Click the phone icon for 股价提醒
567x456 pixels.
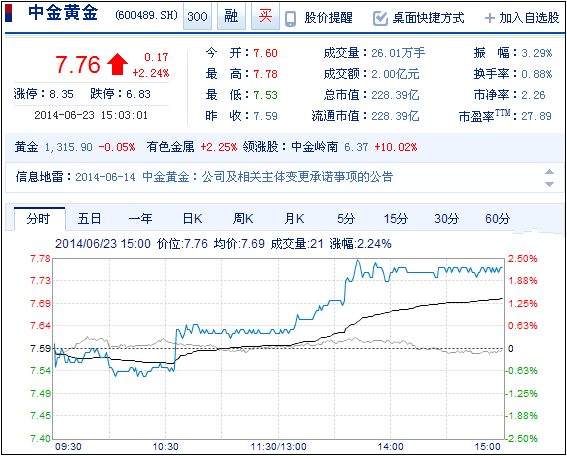[290, 18]
